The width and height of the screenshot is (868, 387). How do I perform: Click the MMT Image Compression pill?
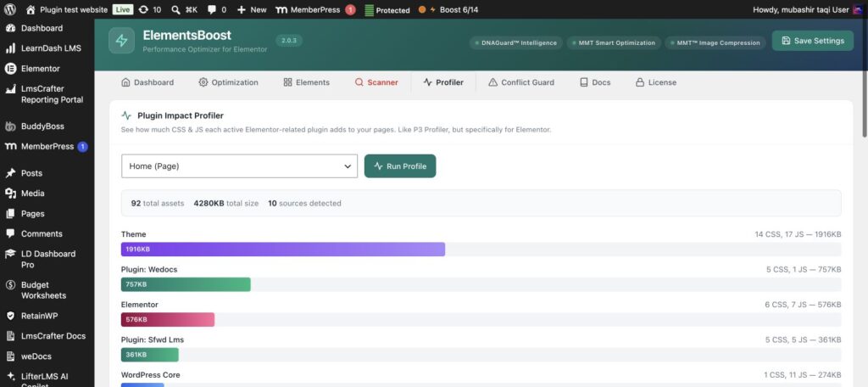[x=715, y=42]
